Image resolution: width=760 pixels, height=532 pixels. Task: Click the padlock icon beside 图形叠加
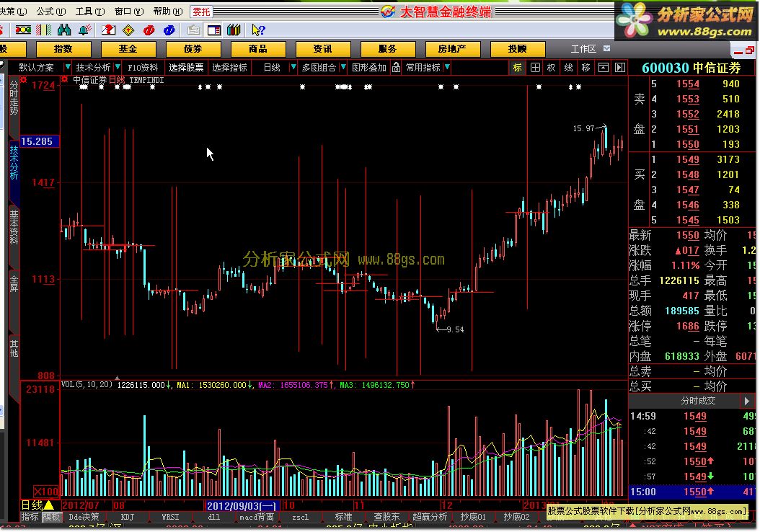[x=396, y=67]
